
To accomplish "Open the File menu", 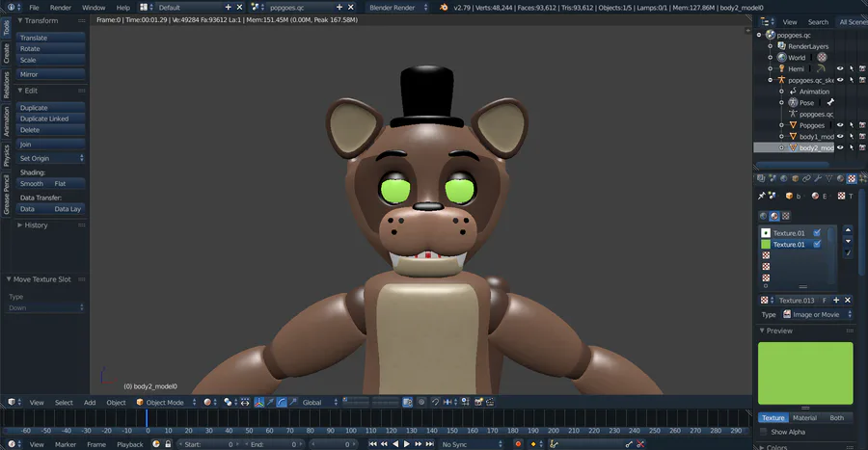I will point(35,8).
